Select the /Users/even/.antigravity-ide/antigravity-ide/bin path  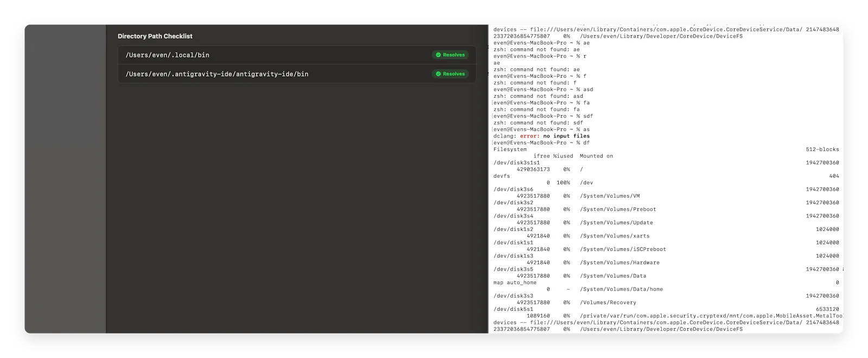pyautogui.click(x=217, y=74)
